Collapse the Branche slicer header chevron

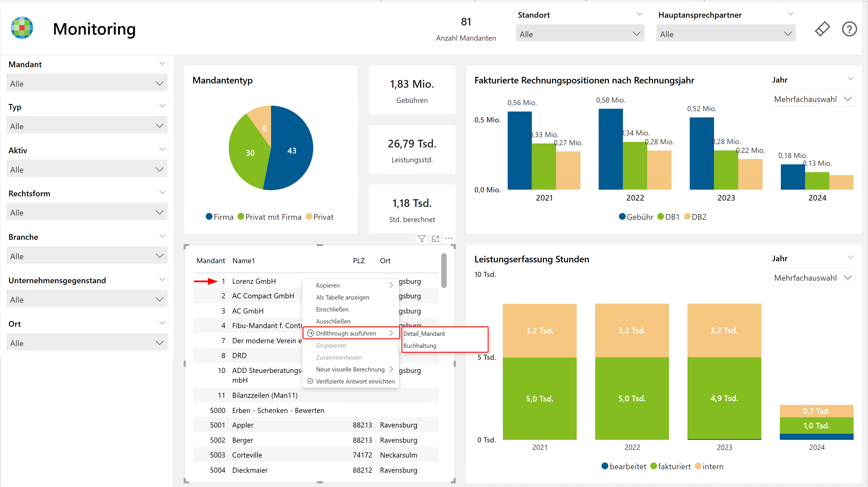(x=162, y=236)
